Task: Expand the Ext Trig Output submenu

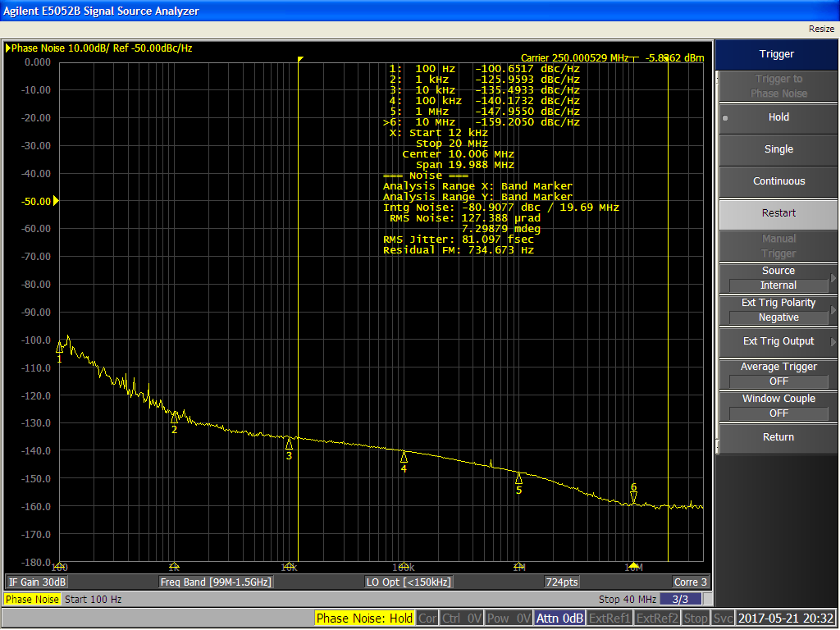Action: [778, 341]
